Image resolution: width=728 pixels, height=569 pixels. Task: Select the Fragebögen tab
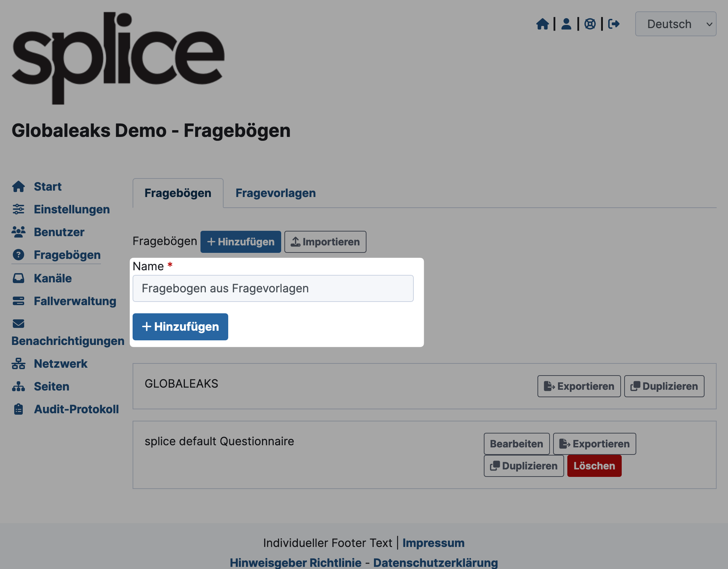178,193
